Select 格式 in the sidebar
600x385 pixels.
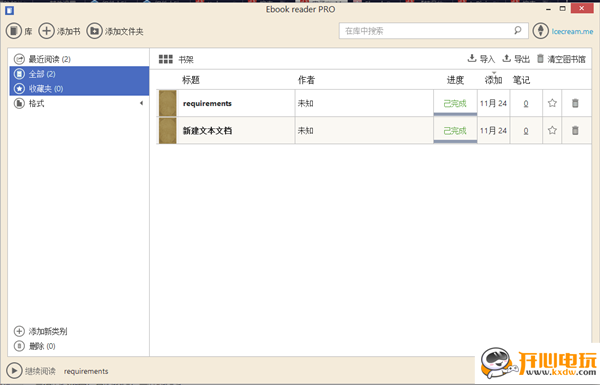tap(79, 103)
